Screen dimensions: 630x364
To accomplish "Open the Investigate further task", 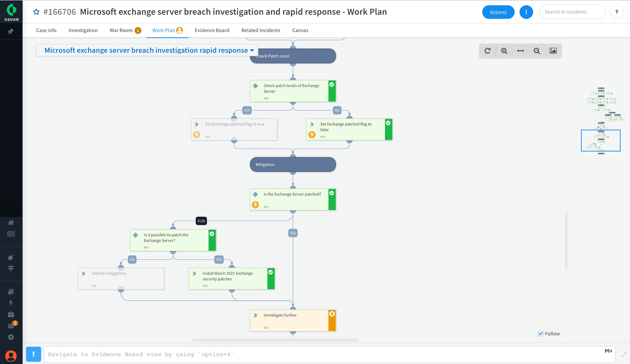I will point(293,320).
